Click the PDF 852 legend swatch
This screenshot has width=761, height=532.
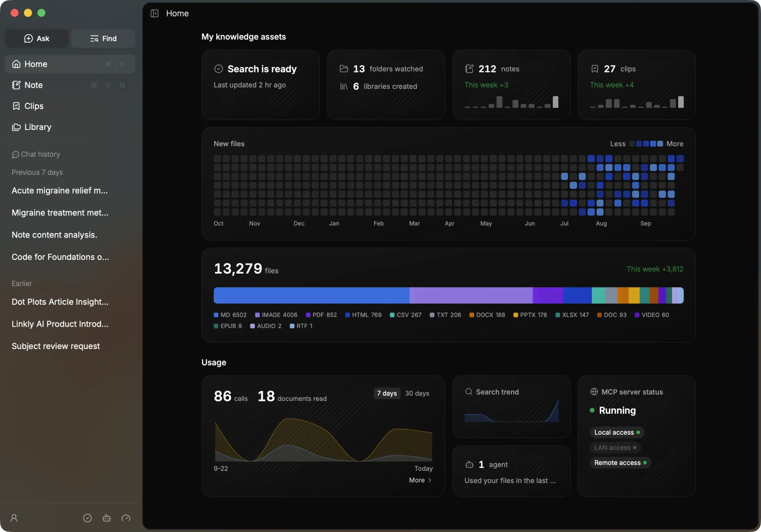coord(308,315)
